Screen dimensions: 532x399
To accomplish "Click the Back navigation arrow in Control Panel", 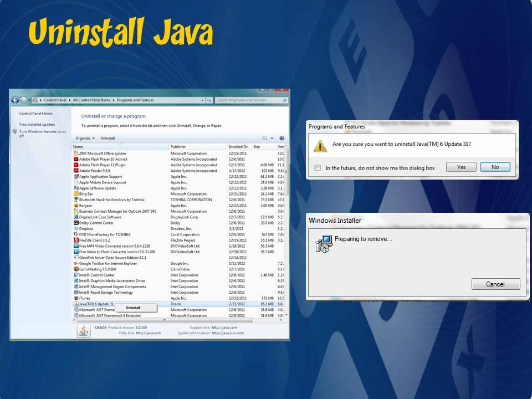I will (15, 100).
